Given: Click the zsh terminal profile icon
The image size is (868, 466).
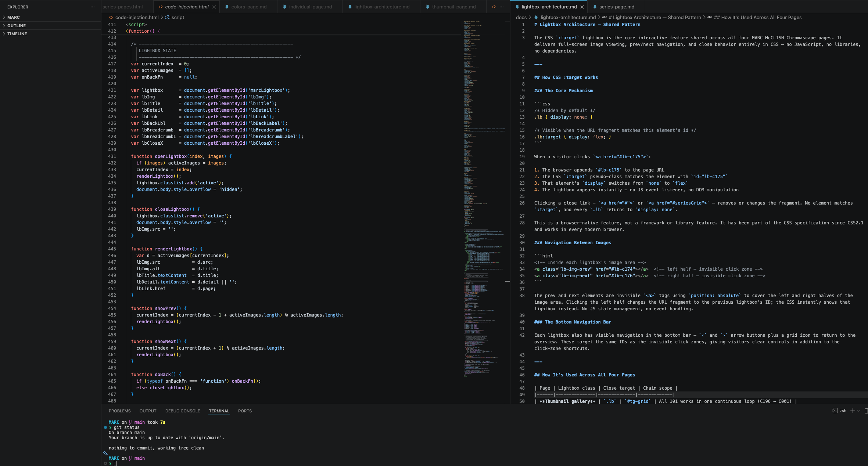Looking at the screenshot, I should pyautogui.click(x=835, y=411).
